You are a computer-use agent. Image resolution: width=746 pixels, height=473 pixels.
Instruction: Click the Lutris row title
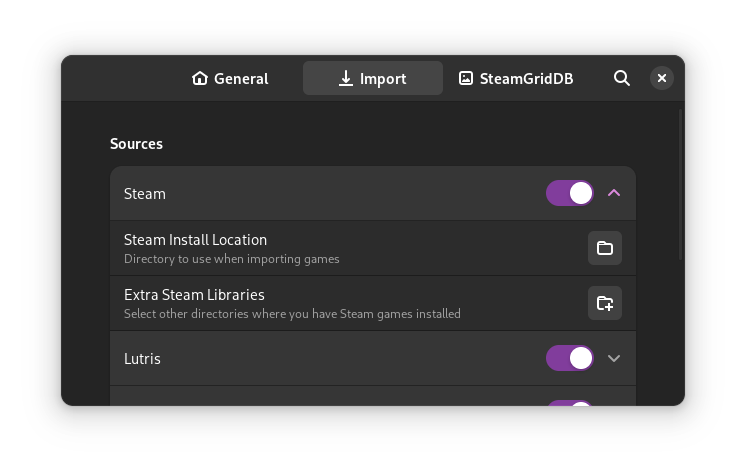click(x=142, y=359)
